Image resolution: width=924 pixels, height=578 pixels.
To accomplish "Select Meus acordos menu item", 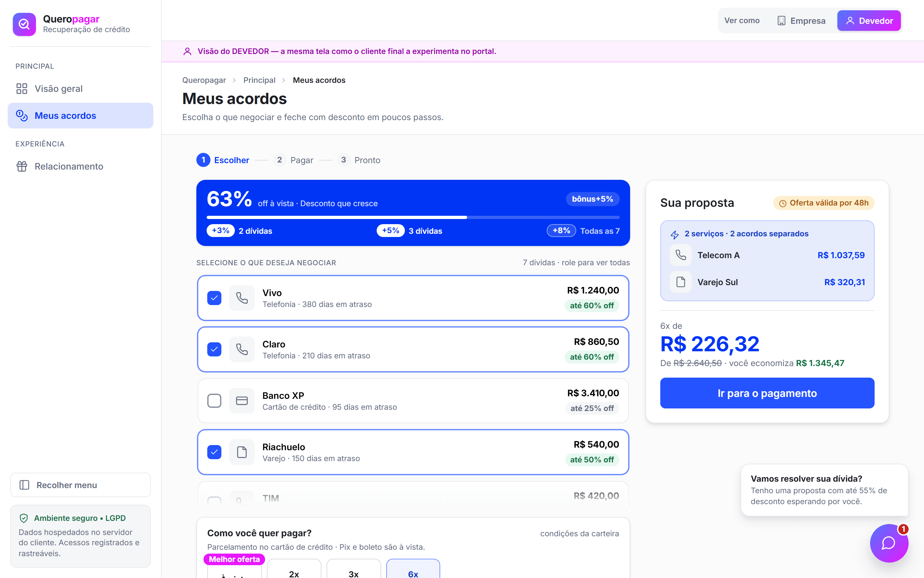I will coord(80,116).
